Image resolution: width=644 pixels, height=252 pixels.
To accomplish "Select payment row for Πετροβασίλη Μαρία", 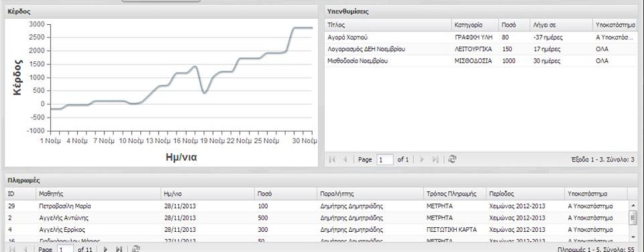I will [317, 206].
